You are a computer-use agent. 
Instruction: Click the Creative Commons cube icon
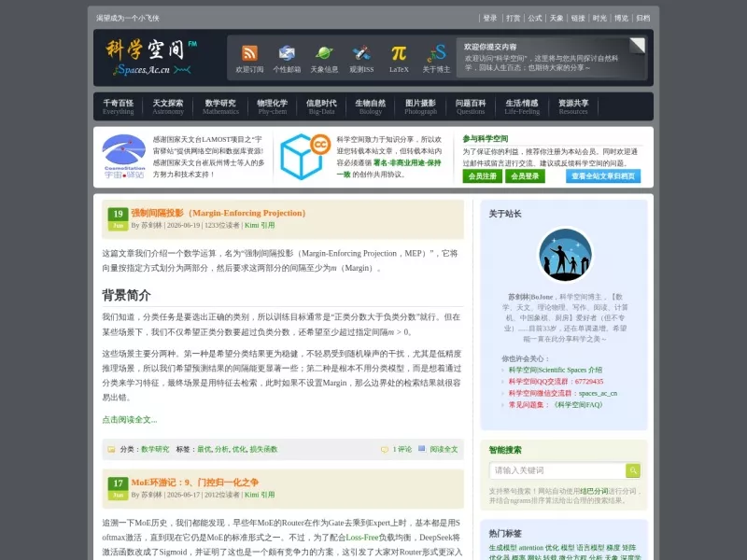pos(305,156)
